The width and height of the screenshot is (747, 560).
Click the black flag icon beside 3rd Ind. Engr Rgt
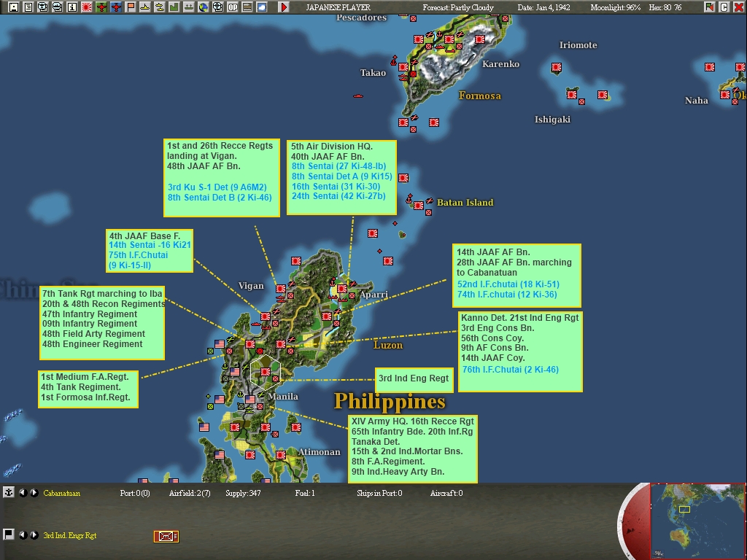coord(8,534)
